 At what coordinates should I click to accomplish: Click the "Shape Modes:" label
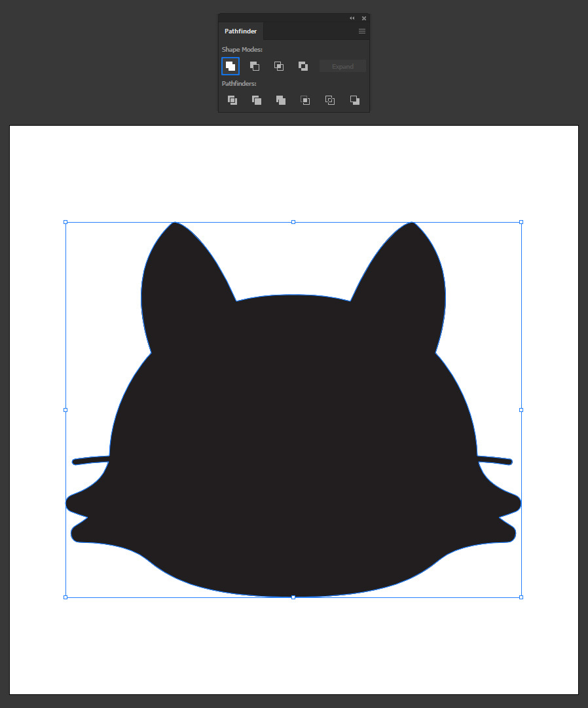pyautogui.click(x=242, y=50)
